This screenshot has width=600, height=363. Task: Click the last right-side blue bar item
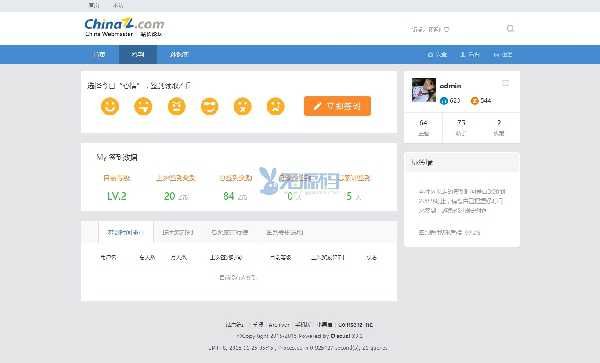pyautogui.click(x=503, y=55)
